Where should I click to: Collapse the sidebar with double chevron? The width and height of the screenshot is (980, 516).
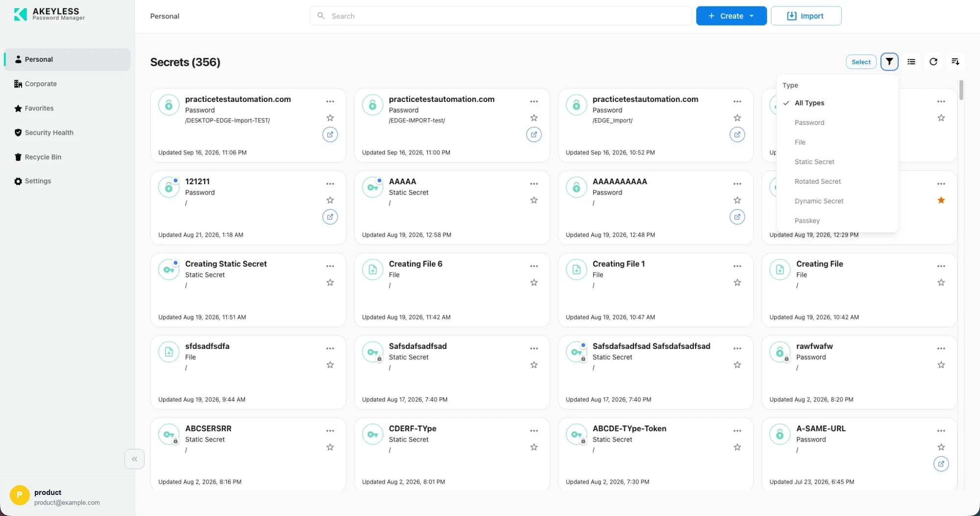click(x=134, y=459)
